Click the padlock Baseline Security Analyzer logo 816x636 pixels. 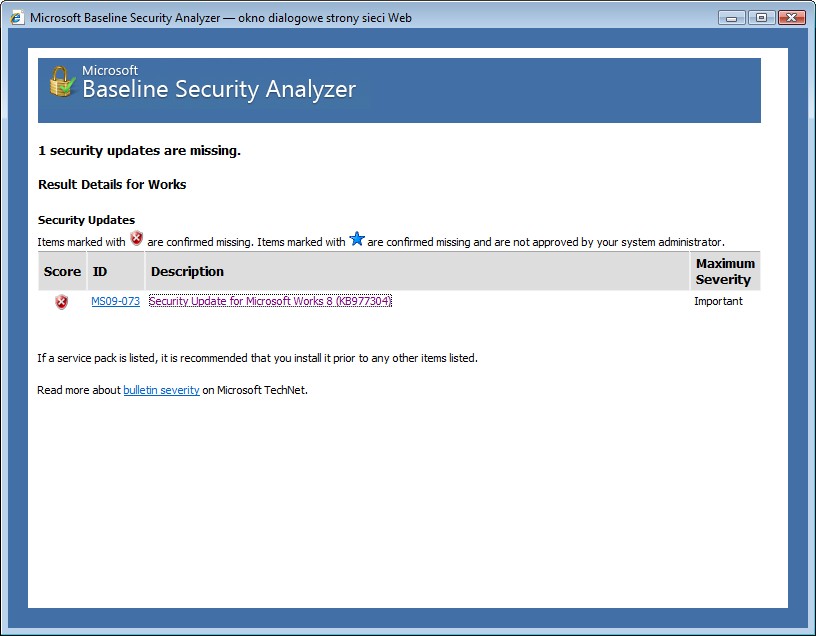[x=62, y=82]
